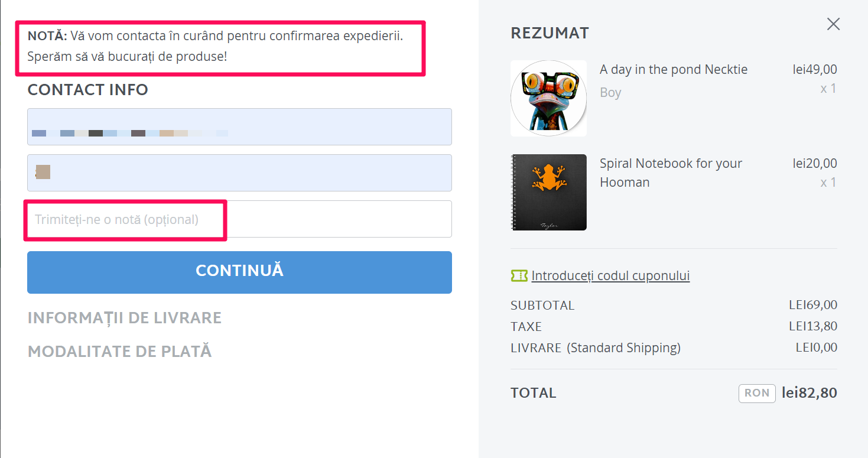Click the green coupon ticket icon
Screen dimensions: 868x458
(x=519, y=275)
